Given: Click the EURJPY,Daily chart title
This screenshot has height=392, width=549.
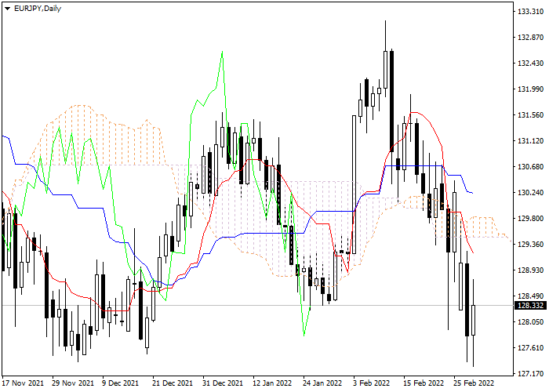Looking at the screenshot, I should [x=38, y=9].
